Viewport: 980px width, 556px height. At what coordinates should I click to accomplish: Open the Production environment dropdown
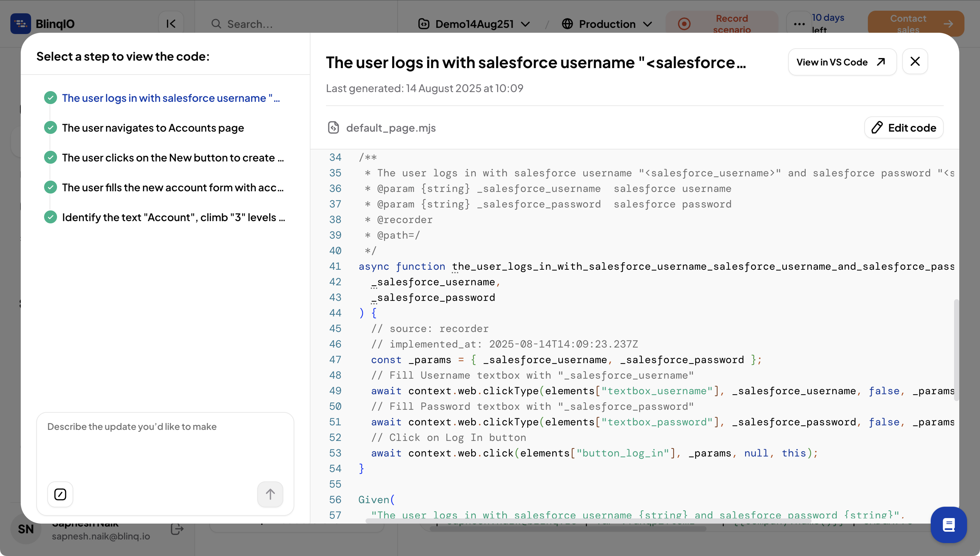click(607, 24)
